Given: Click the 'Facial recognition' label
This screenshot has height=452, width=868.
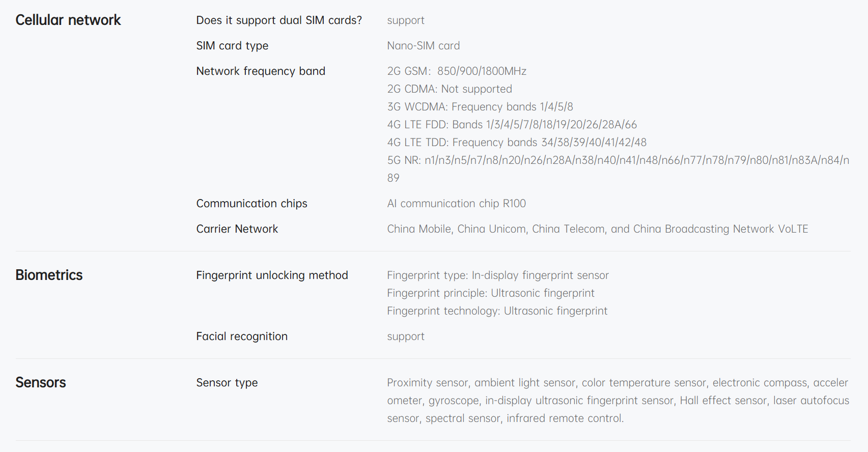Looking at the screenshot, I should 242,336.
